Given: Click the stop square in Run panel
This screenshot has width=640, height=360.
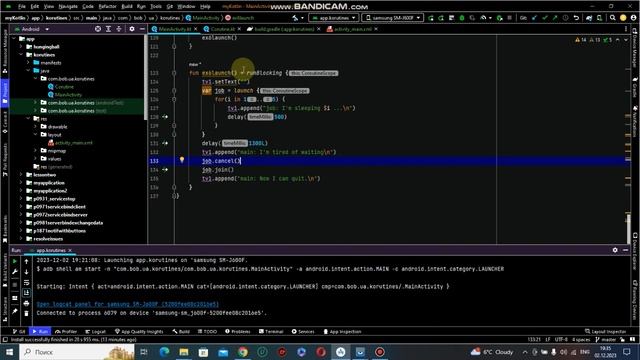Looking at the screenshot, I should [15, 284].
